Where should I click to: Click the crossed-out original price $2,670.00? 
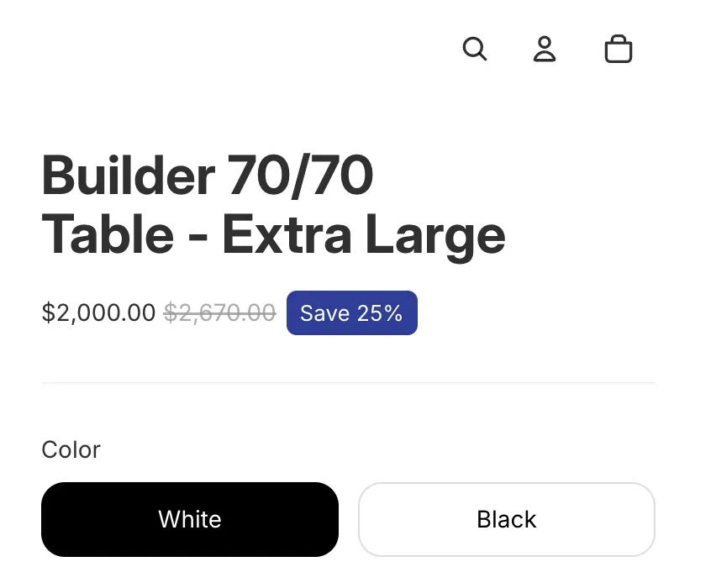(x=218, y=312)
